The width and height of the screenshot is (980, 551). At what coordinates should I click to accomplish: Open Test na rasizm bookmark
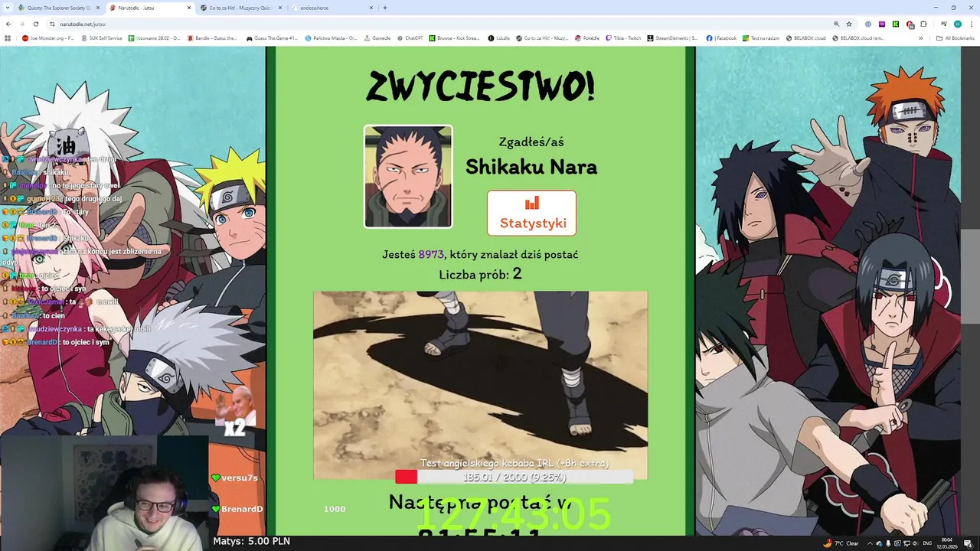760,38
